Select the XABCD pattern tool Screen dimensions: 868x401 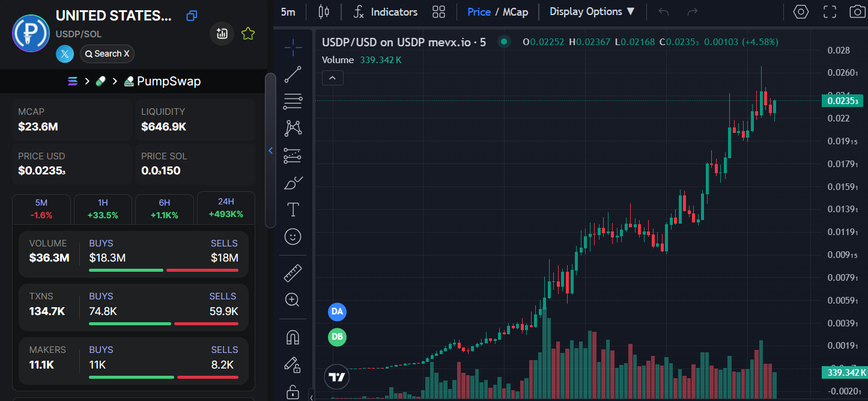tap(293, 127)
